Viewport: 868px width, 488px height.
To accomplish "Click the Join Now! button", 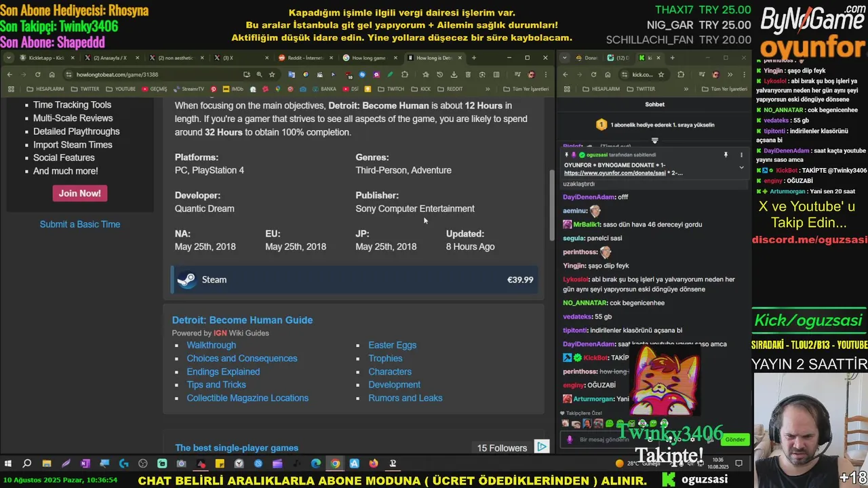I will 79,193.
